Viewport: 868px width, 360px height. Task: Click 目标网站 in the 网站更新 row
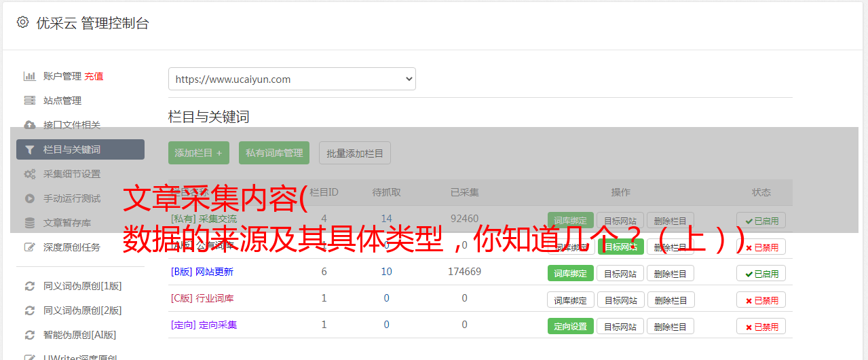(x=621, y=273)
